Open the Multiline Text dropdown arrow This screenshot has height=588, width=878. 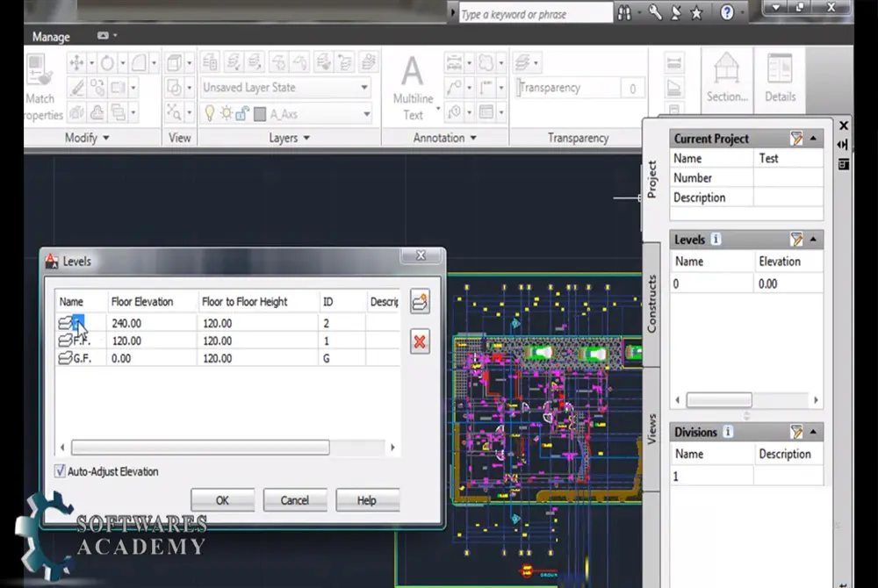click(438, 108)
